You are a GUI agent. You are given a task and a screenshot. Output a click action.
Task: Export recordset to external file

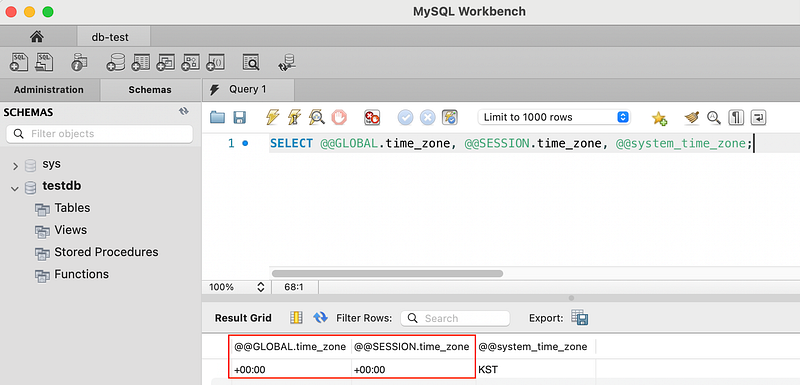(x=580, y=318)
